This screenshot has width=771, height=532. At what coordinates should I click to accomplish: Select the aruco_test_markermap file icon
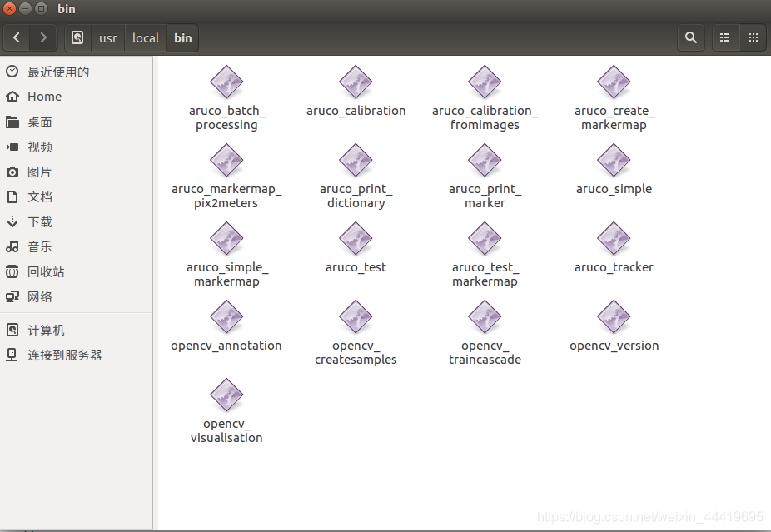point(485,238)
